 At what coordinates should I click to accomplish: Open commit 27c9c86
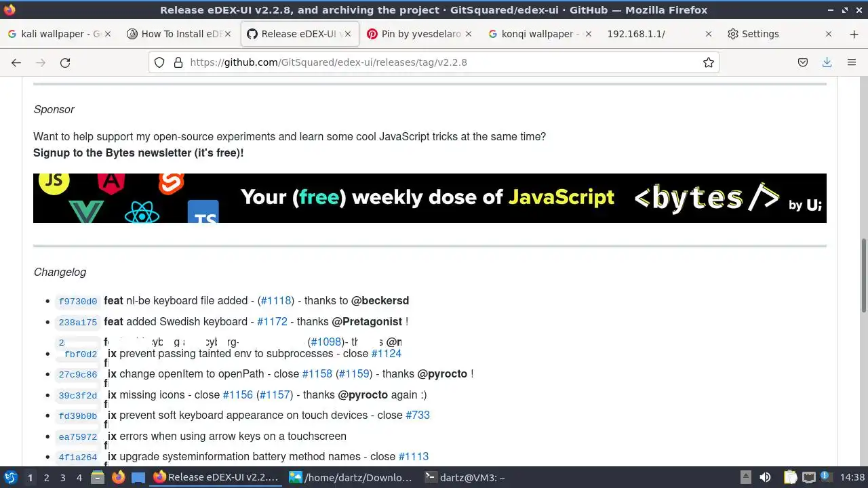pos(78,375)
